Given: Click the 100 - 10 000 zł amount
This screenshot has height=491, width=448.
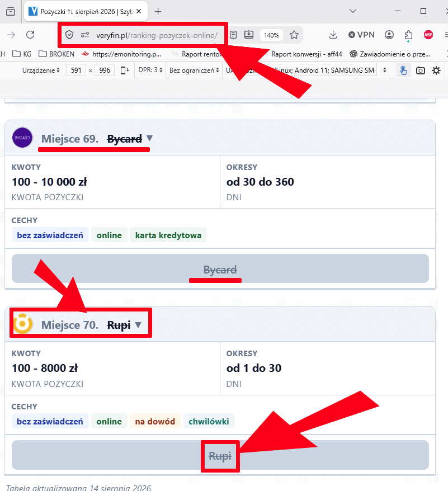Looking at the screenshot, I should tap(50, 182).
